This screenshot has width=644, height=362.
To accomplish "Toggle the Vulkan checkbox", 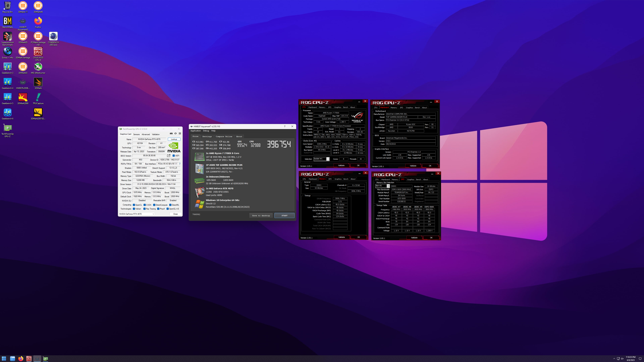I will [134, 209].
